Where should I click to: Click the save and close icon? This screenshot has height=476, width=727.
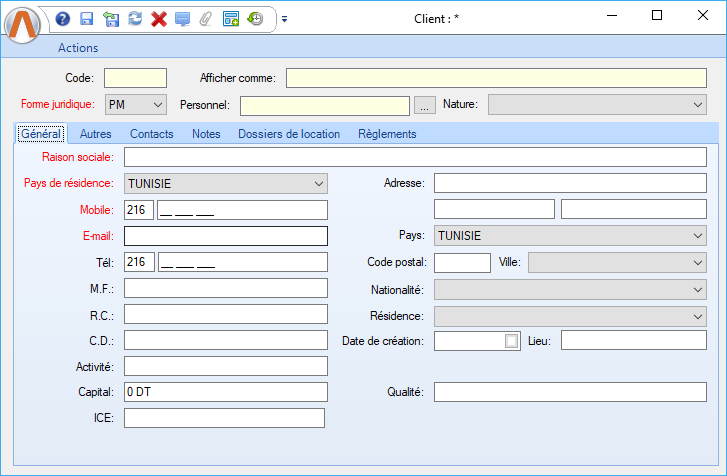(111, 19)
